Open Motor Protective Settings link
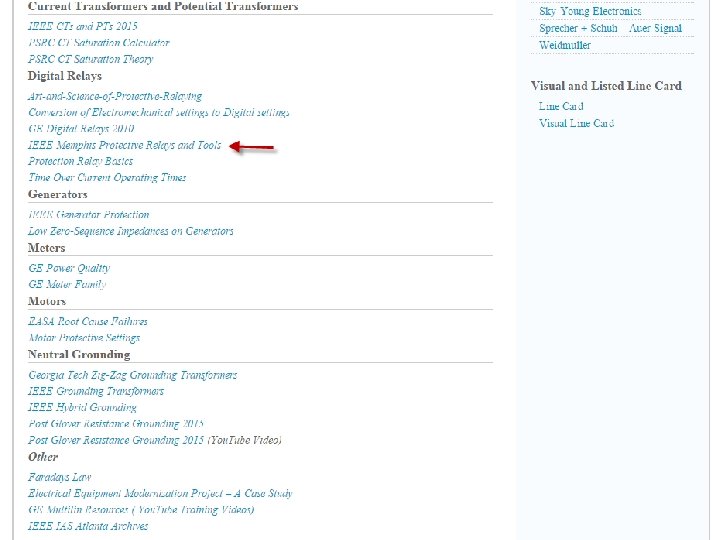 click(84, 338)
